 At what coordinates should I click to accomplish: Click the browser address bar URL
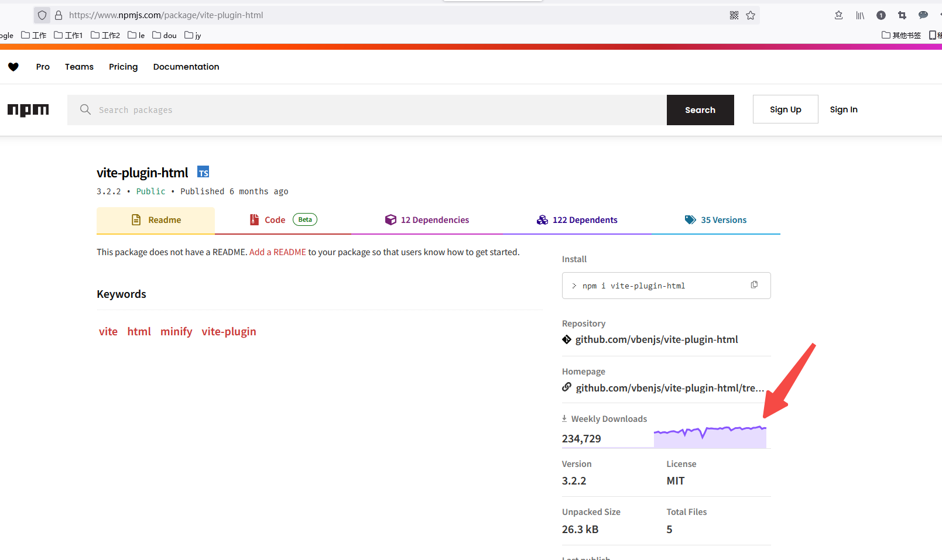(166, 15)
